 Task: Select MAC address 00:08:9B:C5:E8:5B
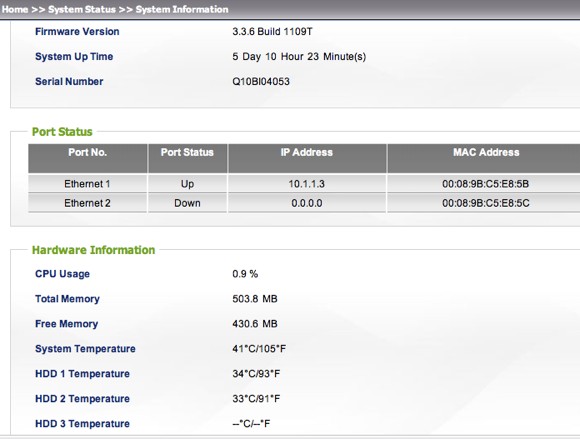point(486,184)
